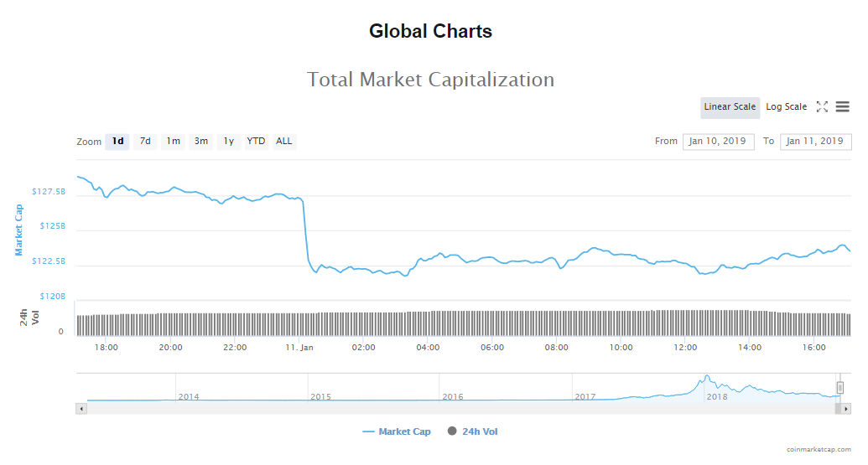
Task: Click the fullscreen expand icon
Action: tap(822, 107)
